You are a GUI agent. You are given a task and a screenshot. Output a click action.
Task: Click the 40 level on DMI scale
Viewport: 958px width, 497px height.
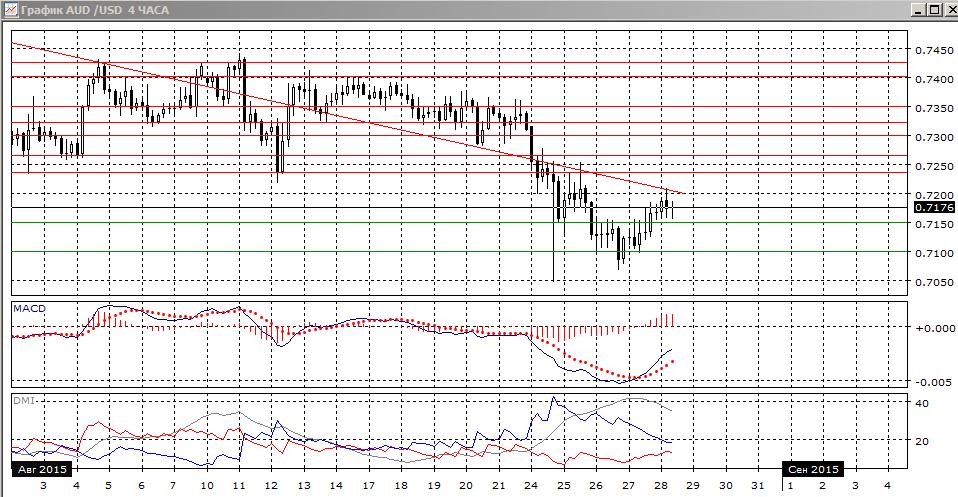point(922,403)
